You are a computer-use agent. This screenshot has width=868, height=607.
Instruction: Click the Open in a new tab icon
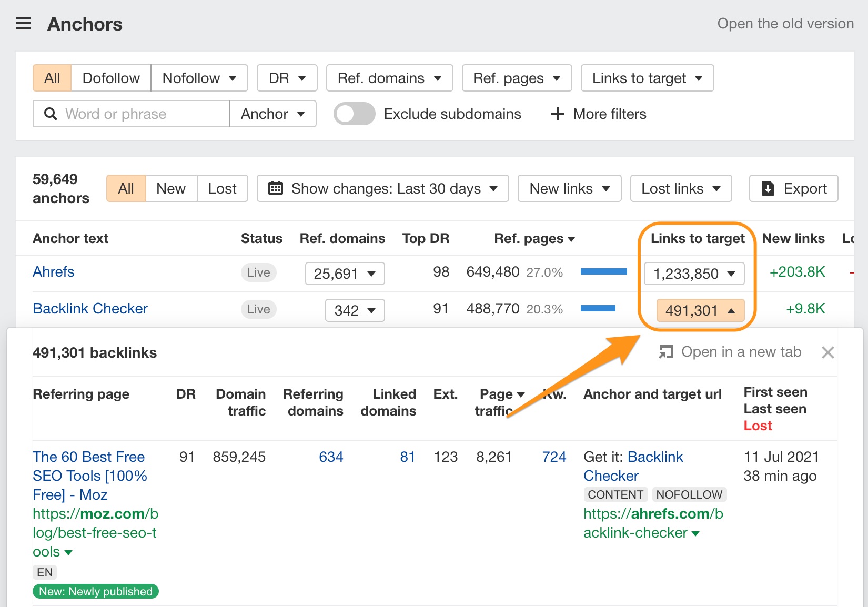tap(666, 352)
